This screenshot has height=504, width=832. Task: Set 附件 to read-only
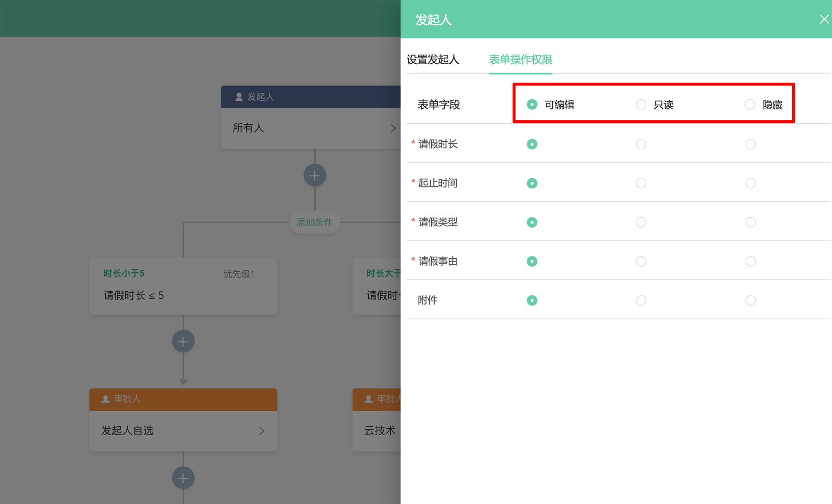(641, 300)
